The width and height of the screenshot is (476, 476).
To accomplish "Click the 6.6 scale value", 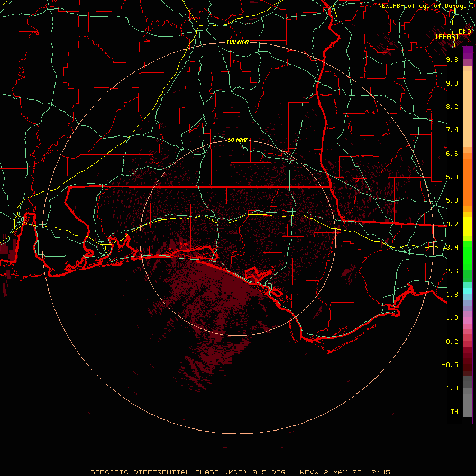I will coord(452,153).
